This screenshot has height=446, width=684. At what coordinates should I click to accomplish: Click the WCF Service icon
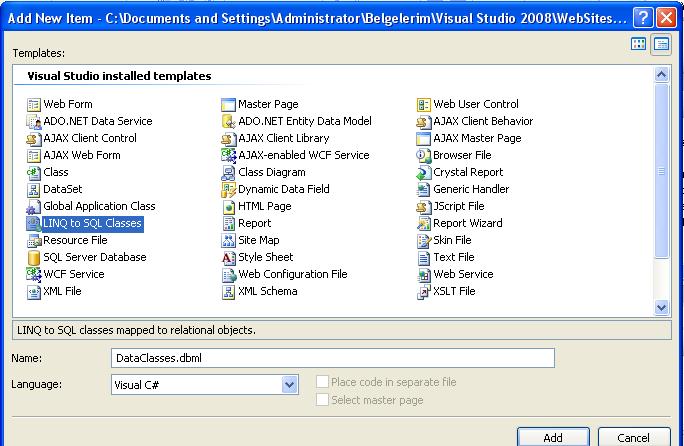coord(34,275)
